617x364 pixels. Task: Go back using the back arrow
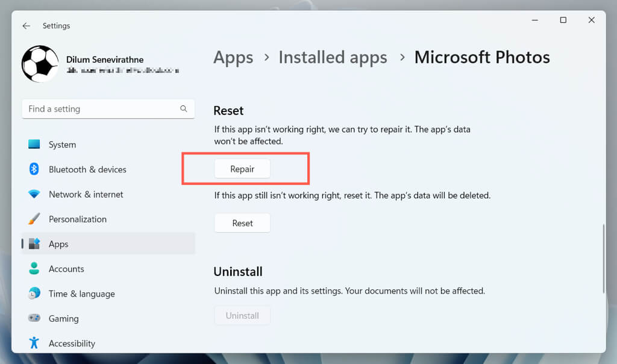pyautogui.click(x=26, y=26)
